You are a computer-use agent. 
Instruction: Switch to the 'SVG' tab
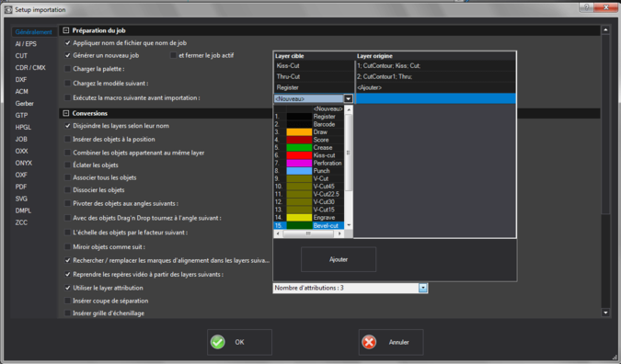21,199
